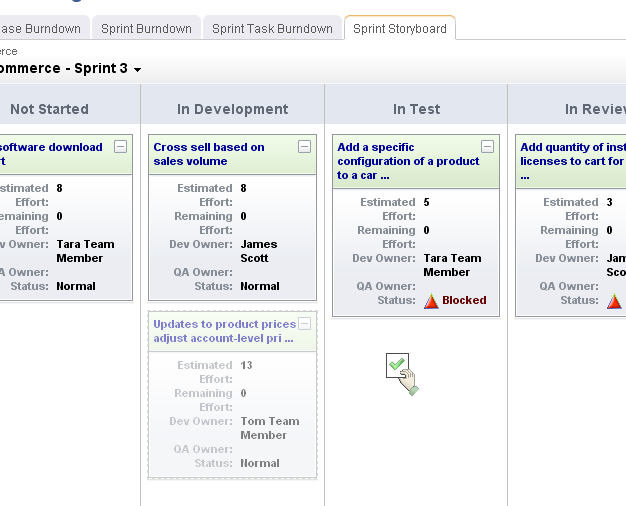The height and width of the screenshot is (506, 626).
Task: Open the Updates to product prices story link
Action: pyautogui.click(x=224, y=331)
